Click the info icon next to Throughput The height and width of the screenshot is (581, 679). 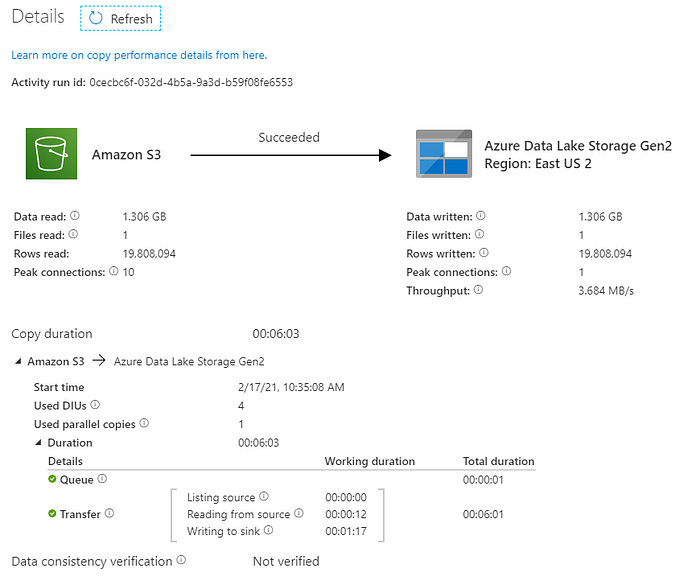coord(478,290)
